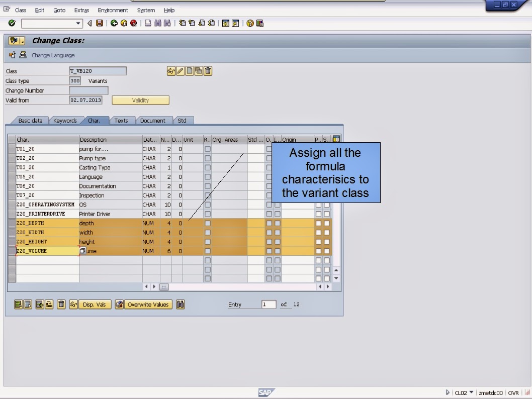This screenshot has height=399, width=532.
Task: Open the Environment menu
Action: pyautogui.click(x=113, y=10)
